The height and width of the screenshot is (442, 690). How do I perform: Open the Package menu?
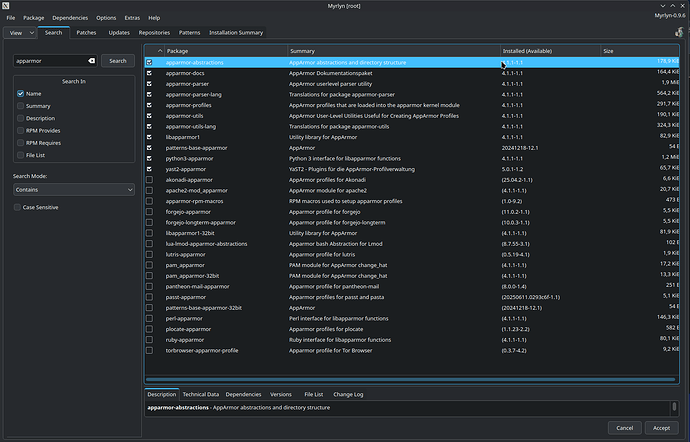[34, 18]
